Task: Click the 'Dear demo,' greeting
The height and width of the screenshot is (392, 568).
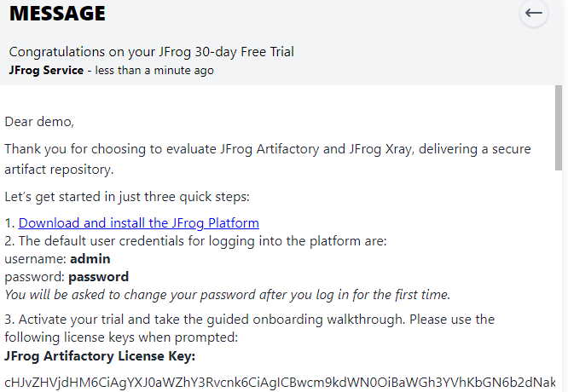Action: [39, 122]
